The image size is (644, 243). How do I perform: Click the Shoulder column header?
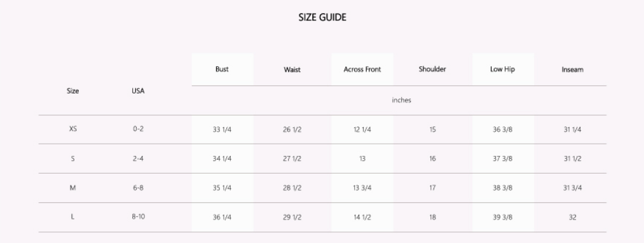(x=432, y=69)
